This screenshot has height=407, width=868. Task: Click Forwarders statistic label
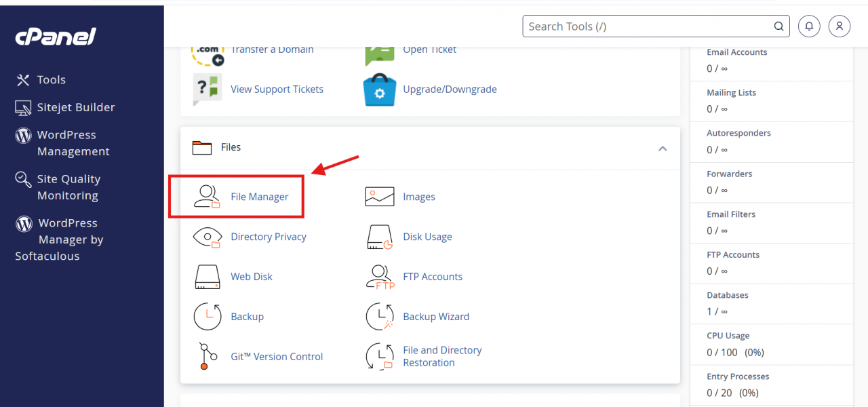(x=730, y=174)
